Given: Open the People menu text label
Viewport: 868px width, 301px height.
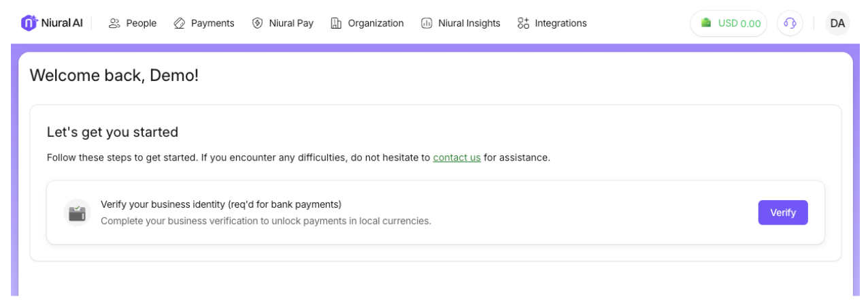Looking at the screenshot, I should tap(141, 23).
